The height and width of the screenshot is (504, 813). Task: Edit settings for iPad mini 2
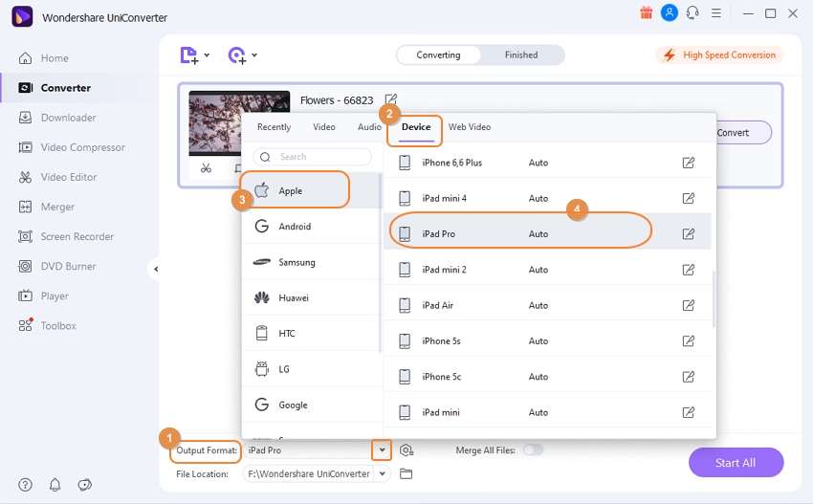click(688, 270)
